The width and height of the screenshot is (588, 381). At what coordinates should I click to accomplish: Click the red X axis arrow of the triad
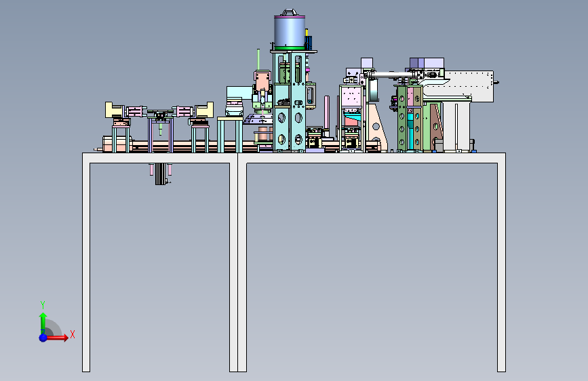pyautogui.click(x=57, y=338)
